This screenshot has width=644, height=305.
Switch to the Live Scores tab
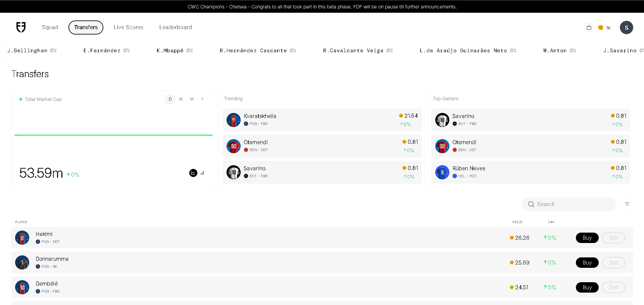tap(128, 27)
